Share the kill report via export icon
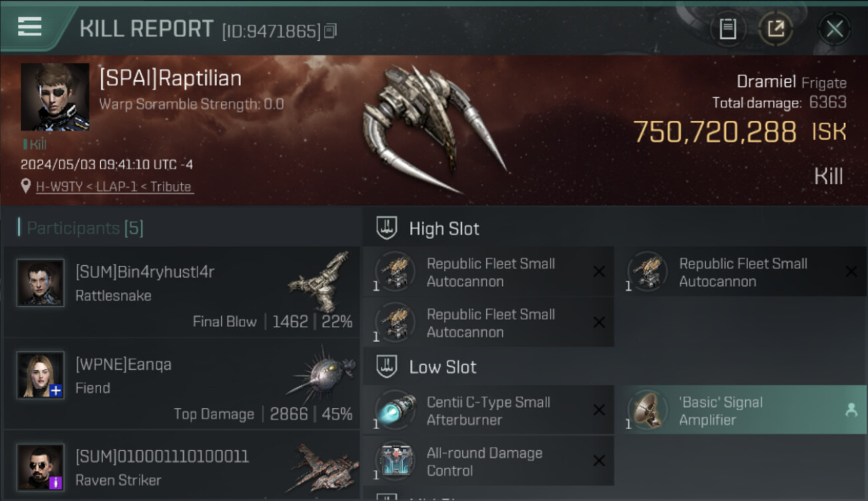 coord(775,29)
